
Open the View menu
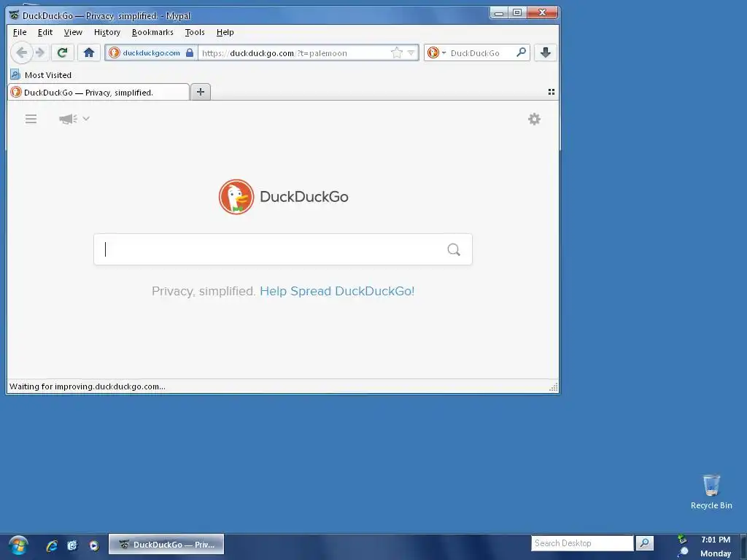click(73, 32)
